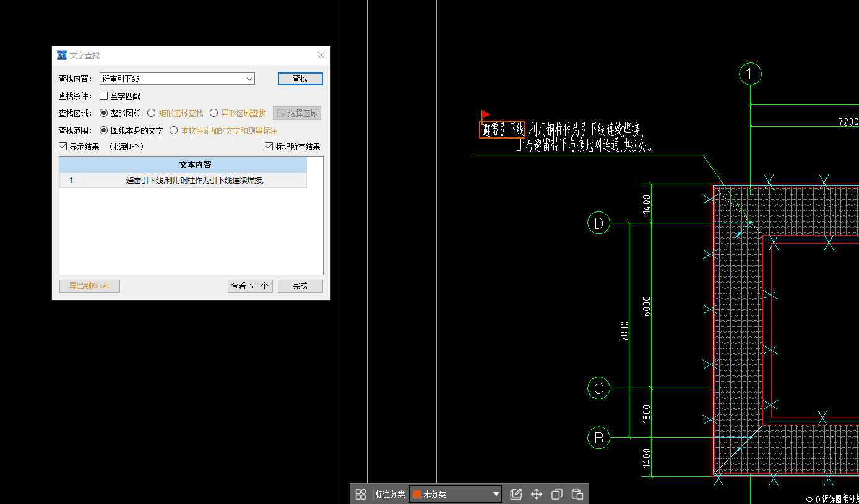Click the 选择区域 button
The image size is (859, 504).
pyautogui.click(x=297, y=113)
